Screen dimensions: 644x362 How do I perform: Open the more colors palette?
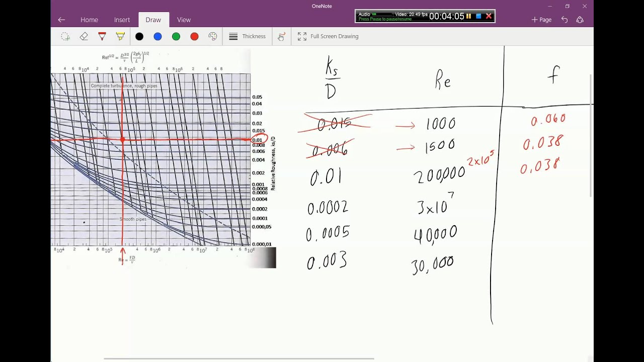213,36
